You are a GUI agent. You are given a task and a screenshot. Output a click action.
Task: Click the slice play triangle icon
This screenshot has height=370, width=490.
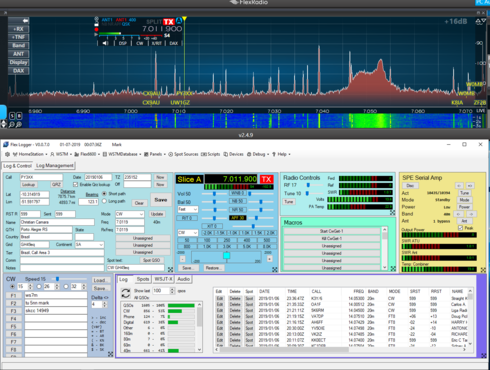click(x=96, y=34)
